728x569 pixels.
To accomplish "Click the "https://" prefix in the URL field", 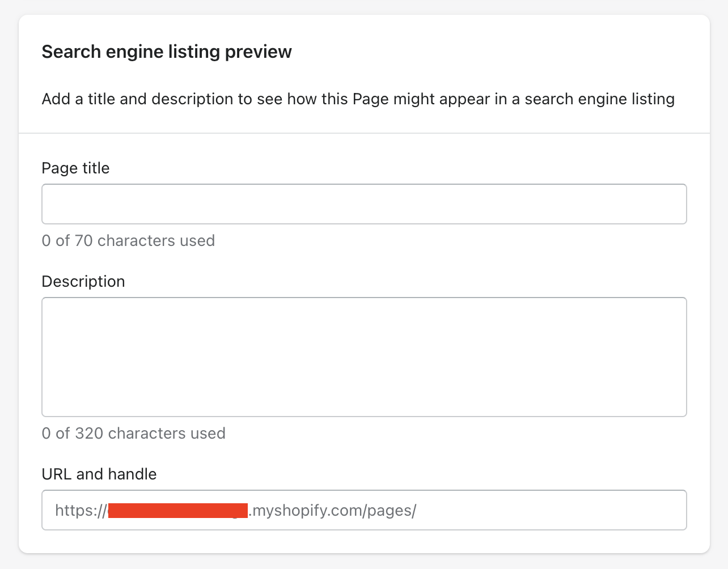I will [79, 511].
